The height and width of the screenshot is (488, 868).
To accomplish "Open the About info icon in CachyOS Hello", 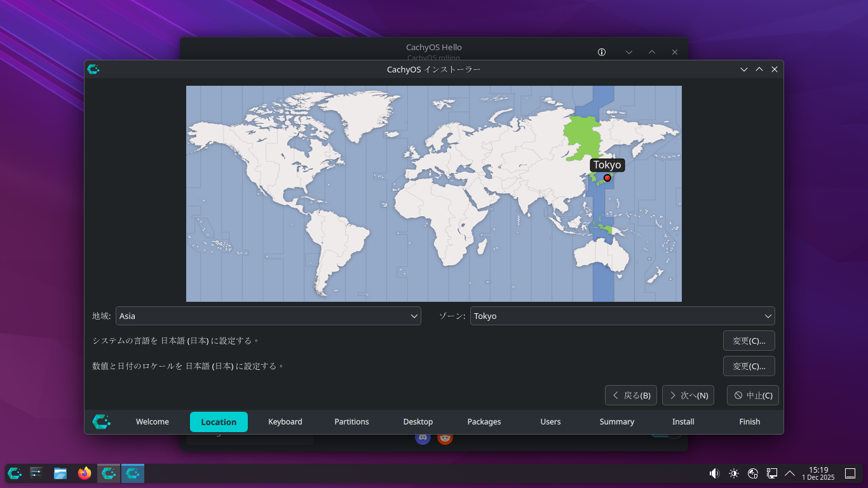I will click(x=602, y=52).
